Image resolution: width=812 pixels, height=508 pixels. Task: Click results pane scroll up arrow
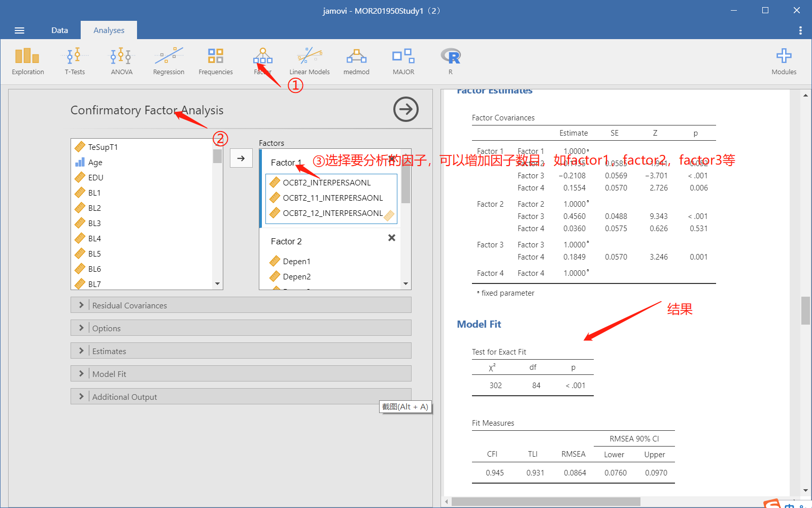click(x=805, y=95)
